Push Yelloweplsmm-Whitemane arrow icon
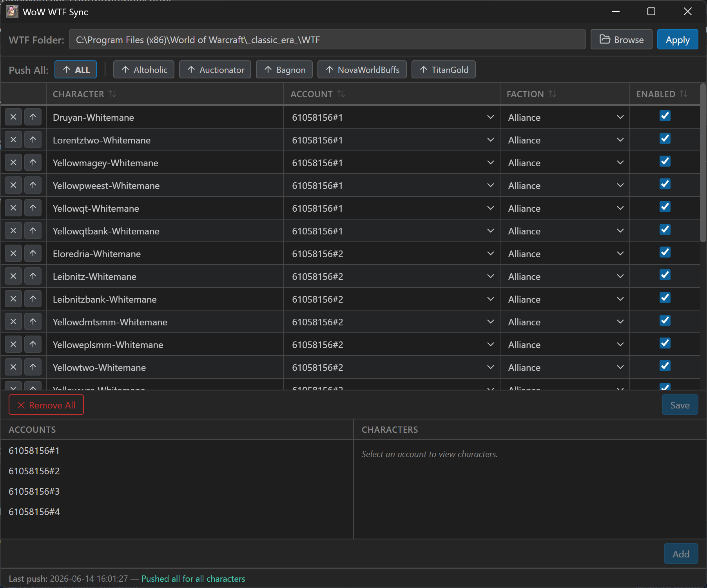The height and width of the screenshot is (588, 707). pyautogui.click(x=33, y=344)
